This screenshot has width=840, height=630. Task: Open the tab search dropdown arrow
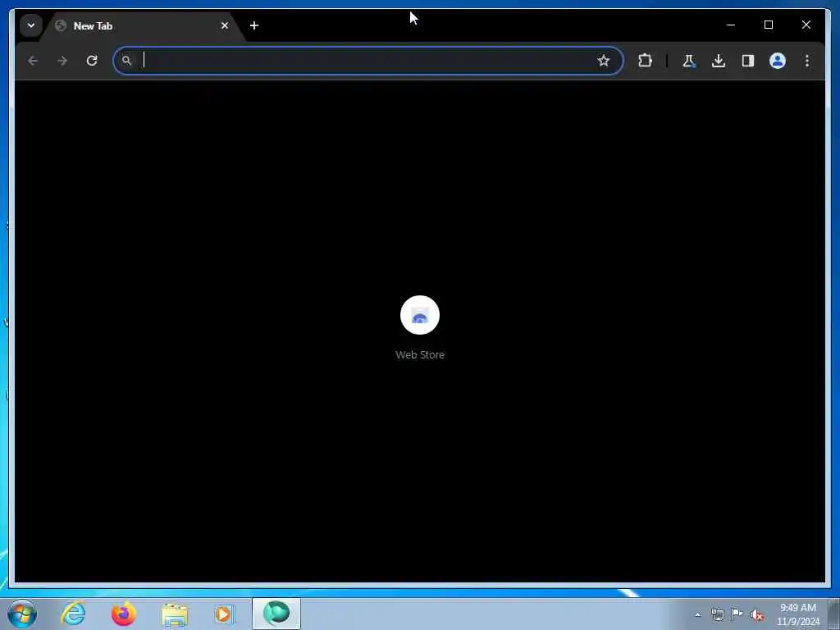31,25
